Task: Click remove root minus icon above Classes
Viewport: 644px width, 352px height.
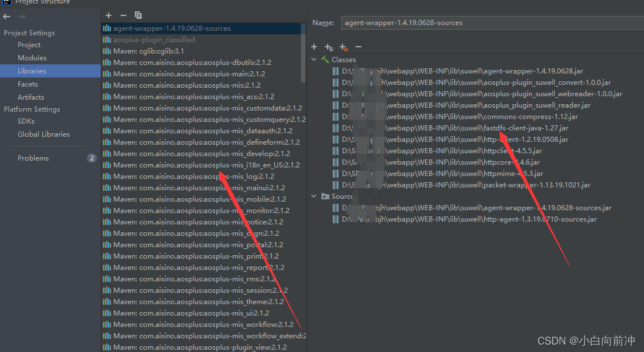Action: [358, 47]
